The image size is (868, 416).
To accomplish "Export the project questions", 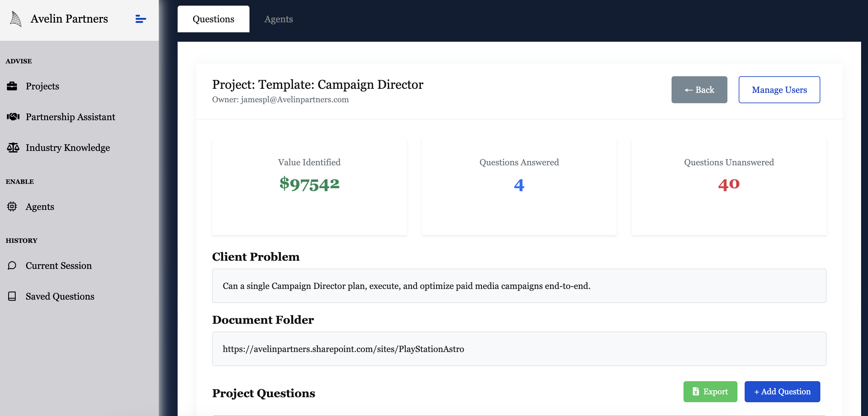I will [x=710, y=392].
